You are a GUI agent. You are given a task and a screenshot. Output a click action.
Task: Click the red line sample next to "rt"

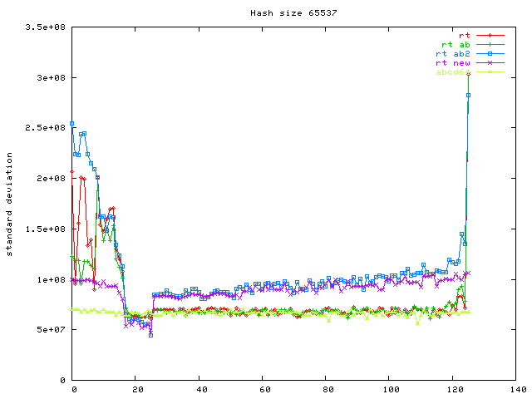pos(490,35)
